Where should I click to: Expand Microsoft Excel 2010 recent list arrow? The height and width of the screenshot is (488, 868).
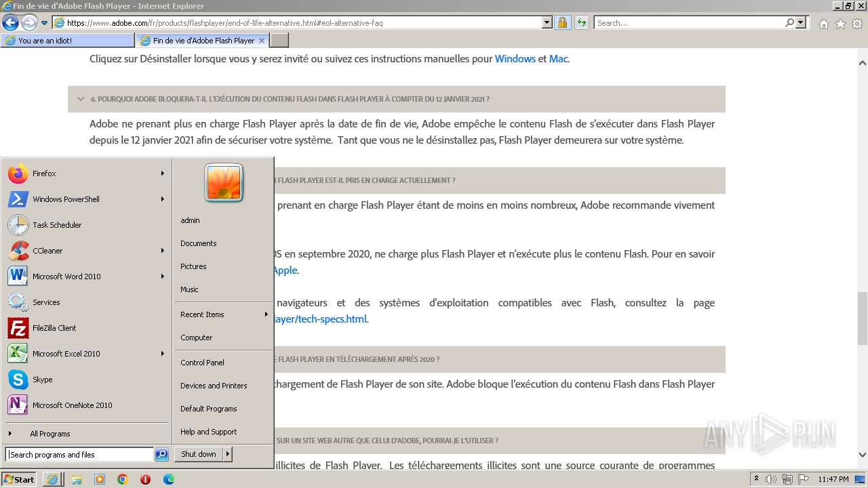tap(163, 354)
